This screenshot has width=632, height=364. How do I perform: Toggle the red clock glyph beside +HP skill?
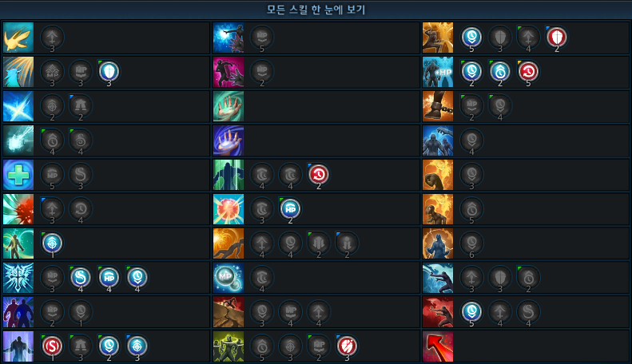point(528,71)
